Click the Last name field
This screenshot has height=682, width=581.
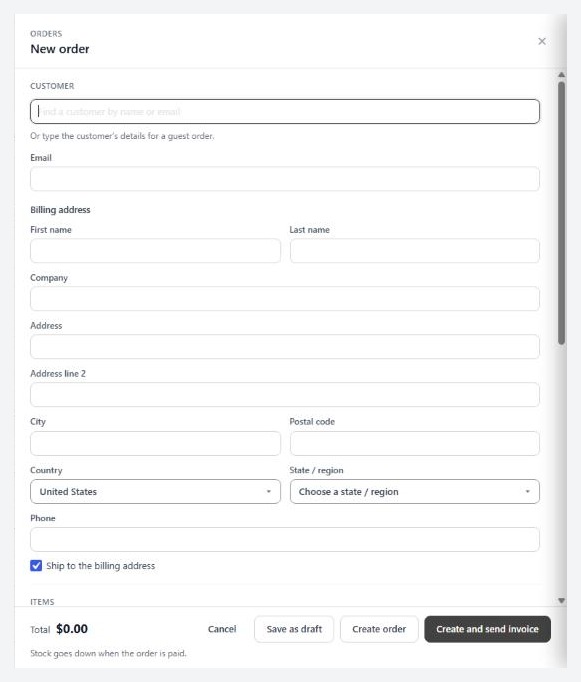coord(415,251)
